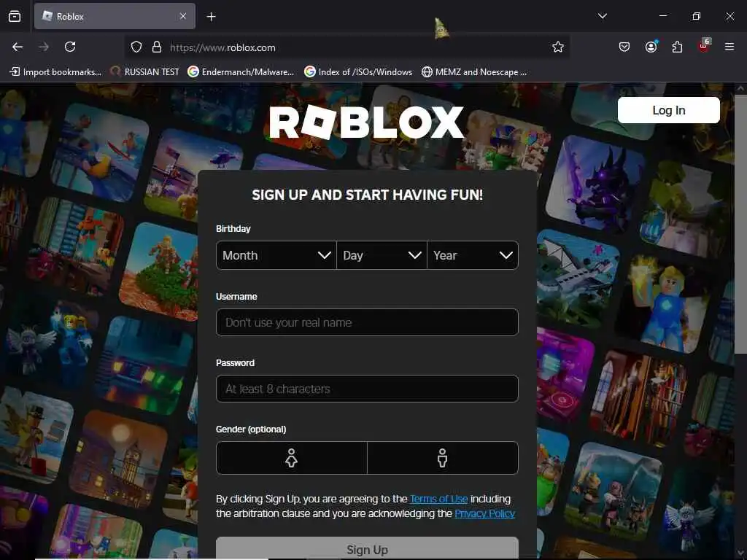Screen dimensions: 747x560
Task: Click the Log In button
Action: [668, 111]
